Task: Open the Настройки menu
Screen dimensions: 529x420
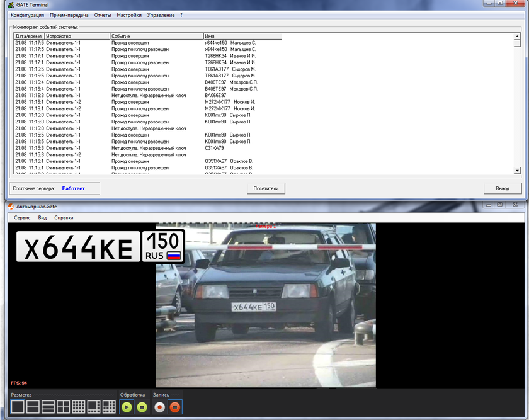Action: coord(129,15)
